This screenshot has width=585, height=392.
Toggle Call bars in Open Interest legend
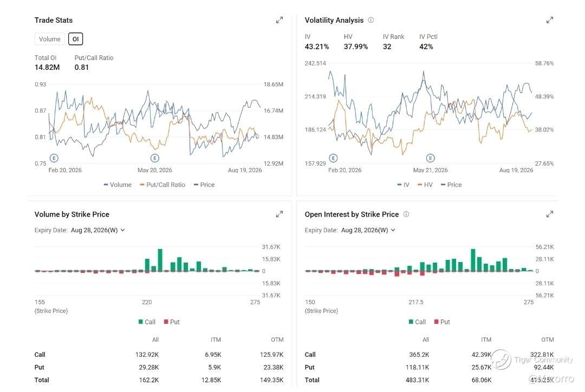(417, 322)
